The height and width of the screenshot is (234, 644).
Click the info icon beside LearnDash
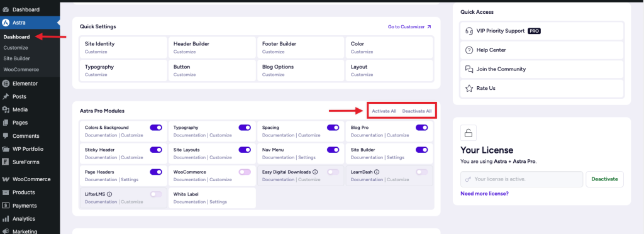click(377, 172)
